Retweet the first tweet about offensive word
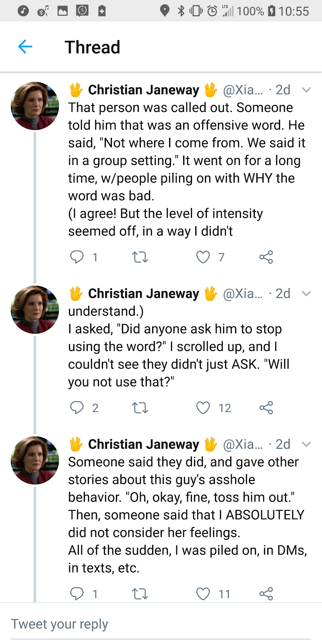Screen dimensions: 322x644 (x=140, y=257)
